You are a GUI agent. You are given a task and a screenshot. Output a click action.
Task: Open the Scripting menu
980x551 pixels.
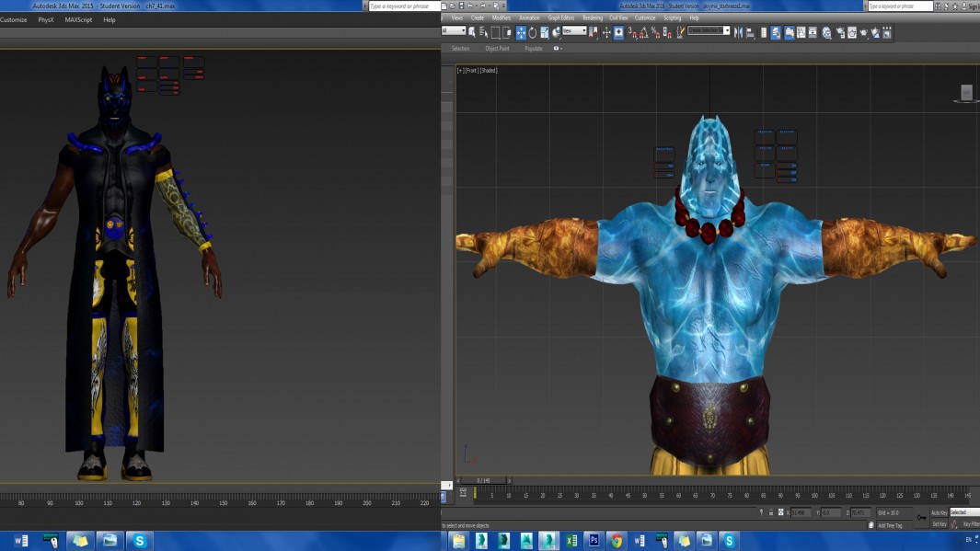pyautogui.click(x=673, y=18)
